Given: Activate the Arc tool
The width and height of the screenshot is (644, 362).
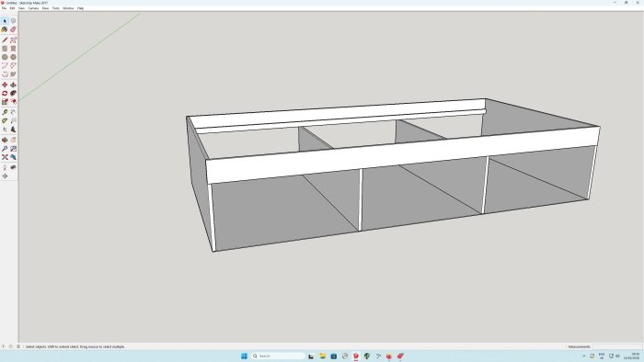Looking at the screenshot, I should (5, 65).
